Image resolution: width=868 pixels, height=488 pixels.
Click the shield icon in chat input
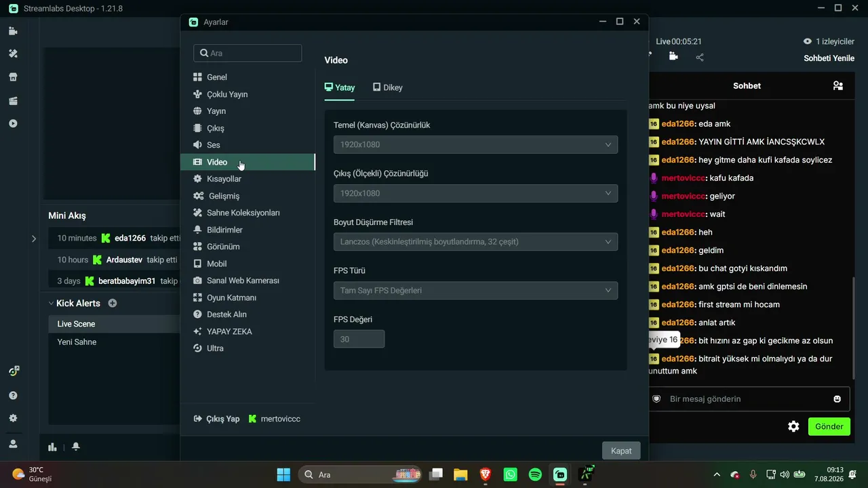pyautogui.click(x=656, y=399)
